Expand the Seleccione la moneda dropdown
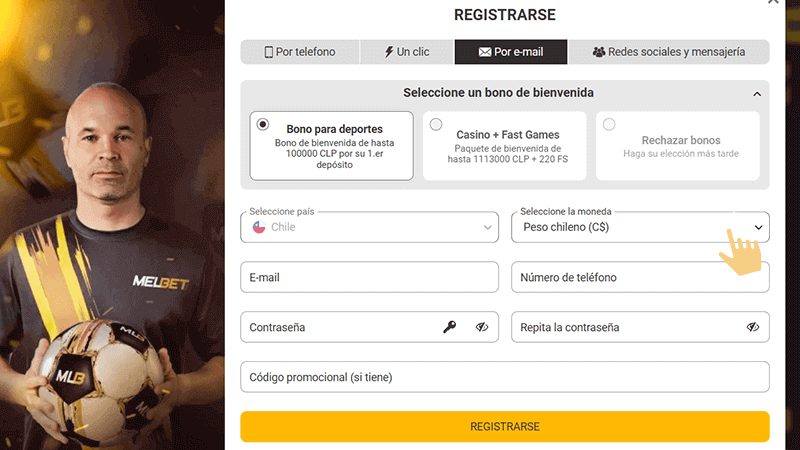The height and width of the screenshot is (450, 800). coord(640,227)
